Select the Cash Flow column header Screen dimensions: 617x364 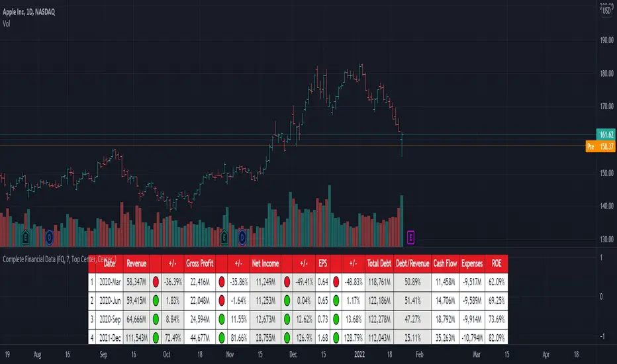click(x=444, y=263)
